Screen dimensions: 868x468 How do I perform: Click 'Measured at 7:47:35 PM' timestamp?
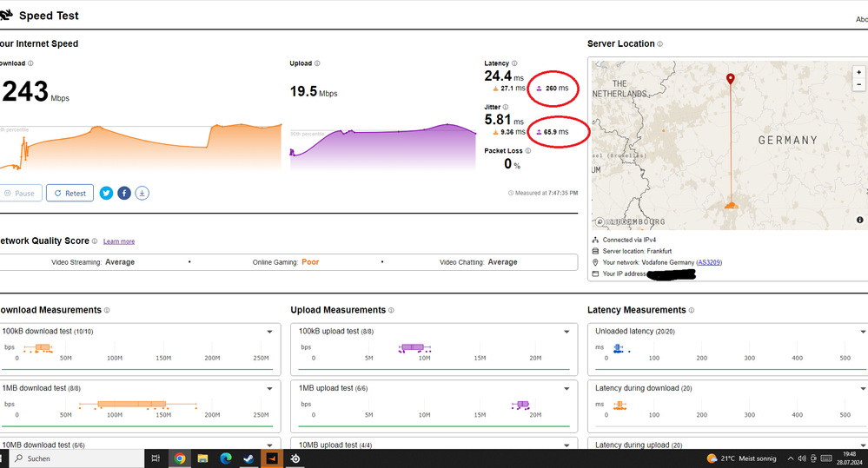pos(543,193)
